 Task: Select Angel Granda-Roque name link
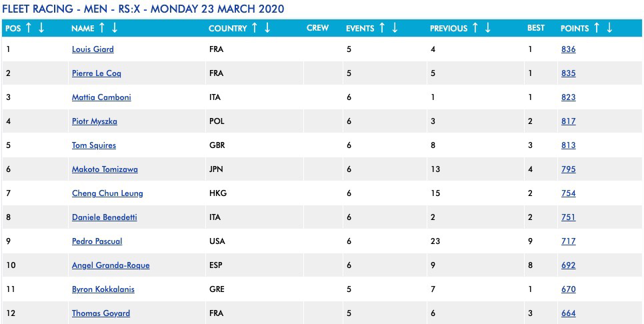[111, 265]
